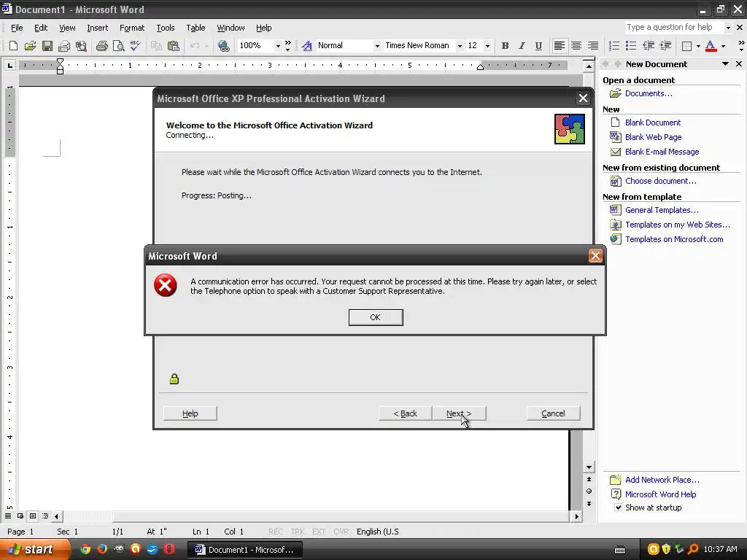Switch to Normal view icon
The height and width of the screenshot is (560, 747).
pos(7,516)
